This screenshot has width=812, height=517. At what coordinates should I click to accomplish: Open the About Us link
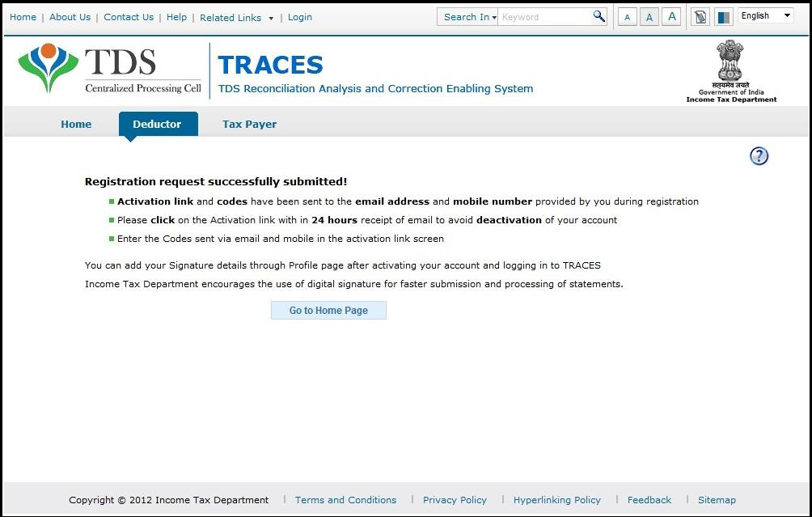pos(70,17)
